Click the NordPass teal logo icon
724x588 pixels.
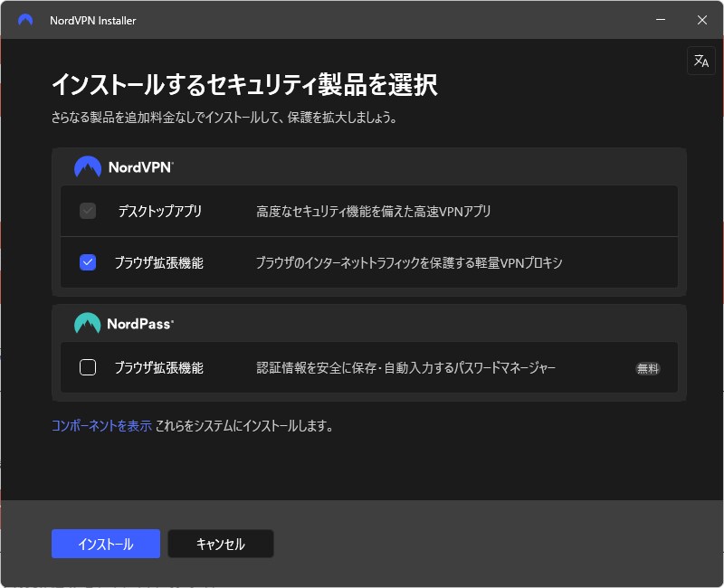pos(88,323)
